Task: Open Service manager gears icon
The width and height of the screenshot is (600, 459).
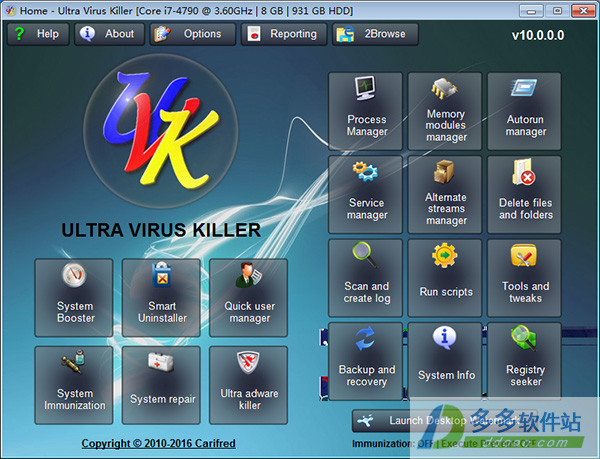Action: pyautogui.click(x=365, y=171)
